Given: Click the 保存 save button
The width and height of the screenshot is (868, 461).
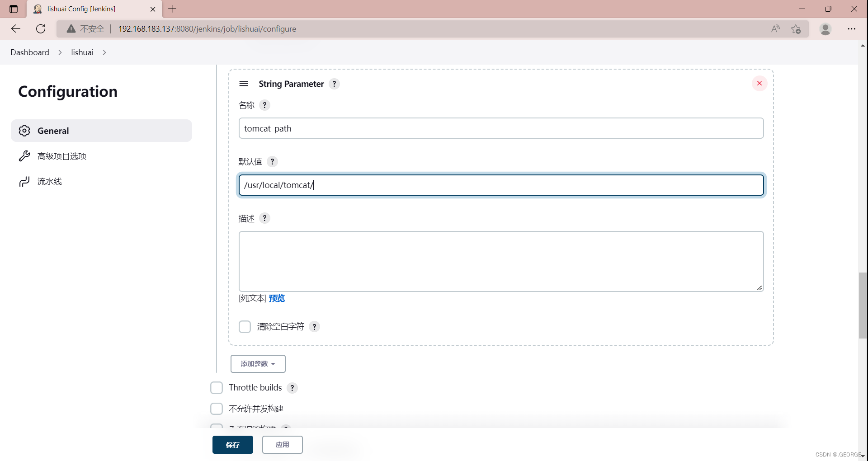Looking at the screenshot, I should point(233,445).
